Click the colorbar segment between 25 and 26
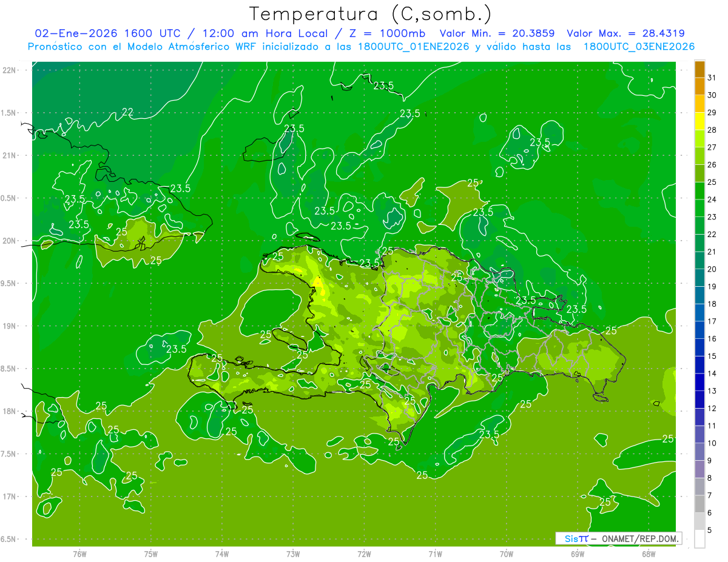 699,173
